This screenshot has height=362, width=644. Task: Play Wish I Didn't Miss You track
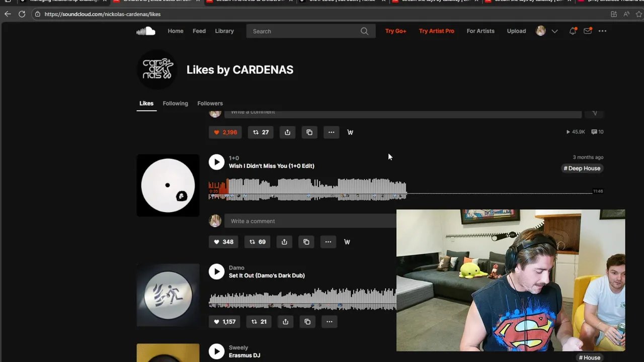(216, 162)
